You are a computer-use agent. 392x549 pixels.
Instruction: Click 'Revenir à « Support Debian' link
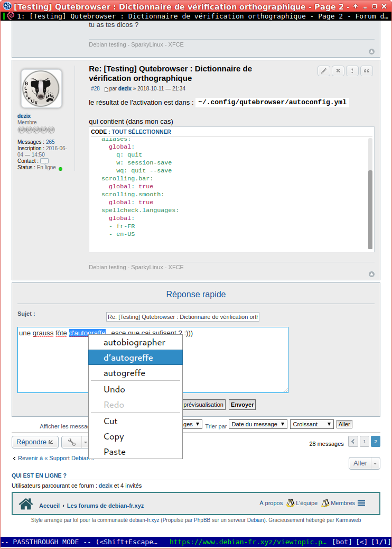pyautogui.click(x=53, y=459)
